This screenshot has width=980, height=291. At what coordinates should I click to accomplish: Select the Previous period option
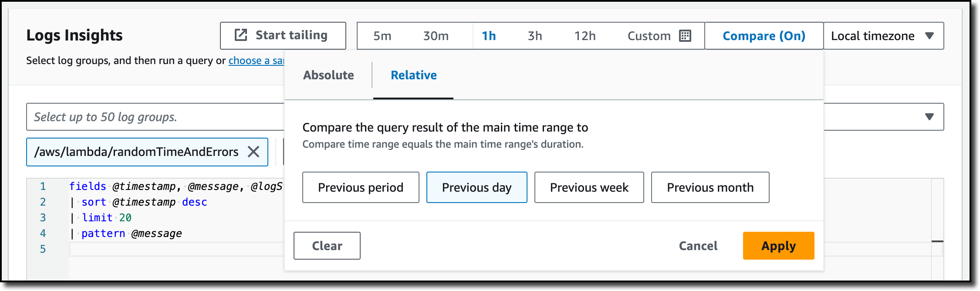click(x=361, y=187)
